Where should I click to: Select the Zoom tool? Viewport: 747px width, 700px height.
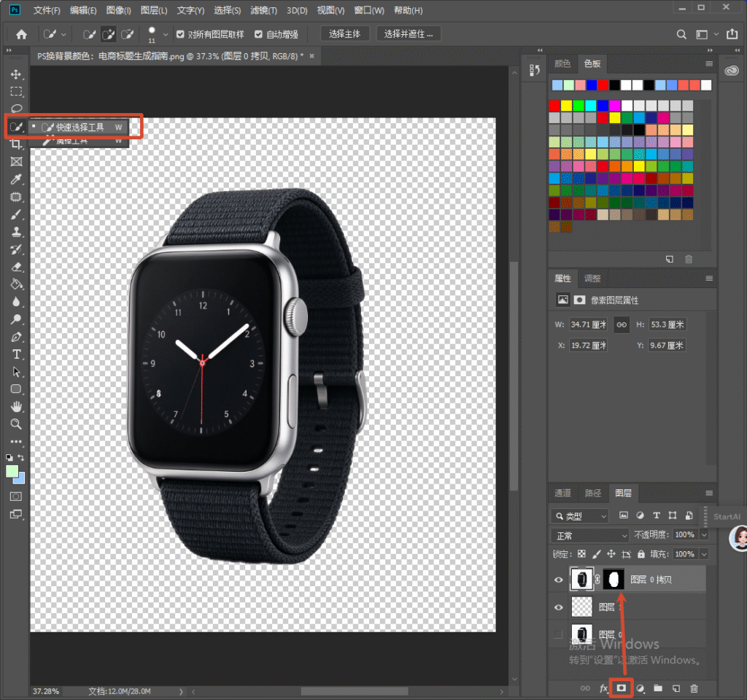click(x=16, y=424)
